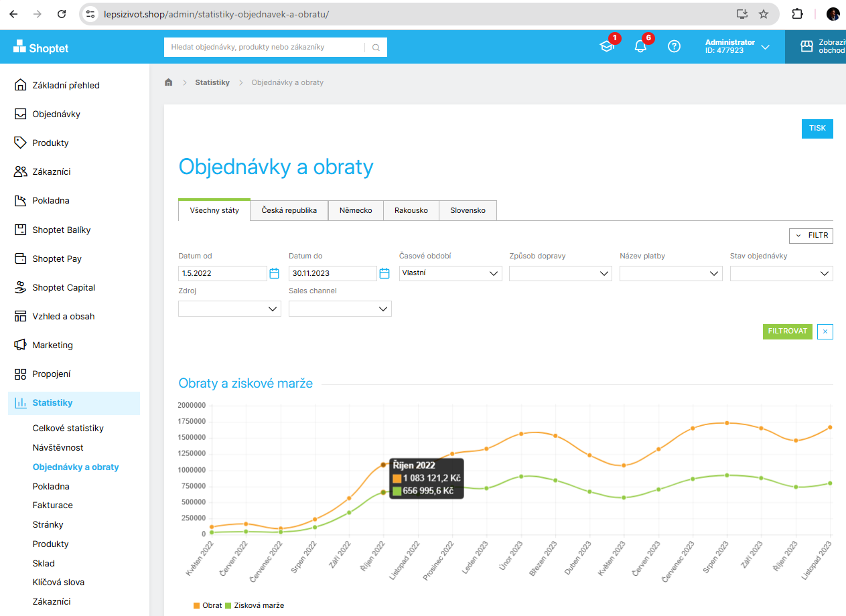The height and width of the screenshot is (616, 846).
Task: Open calendar picker for Datum do
Action: pyautogui.click(x=384, y=273)
